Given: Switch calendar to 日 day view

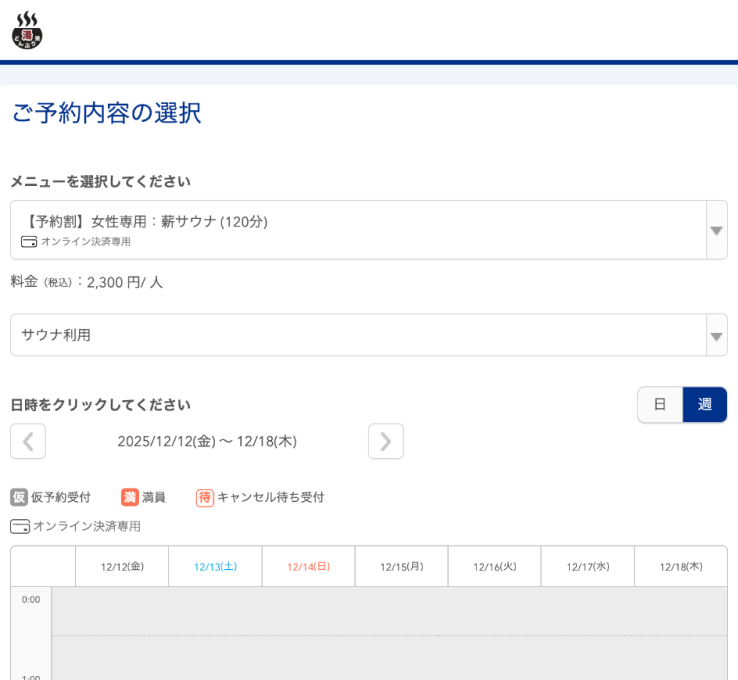Looking at the screenshot, I should click(x=660, y=405).
